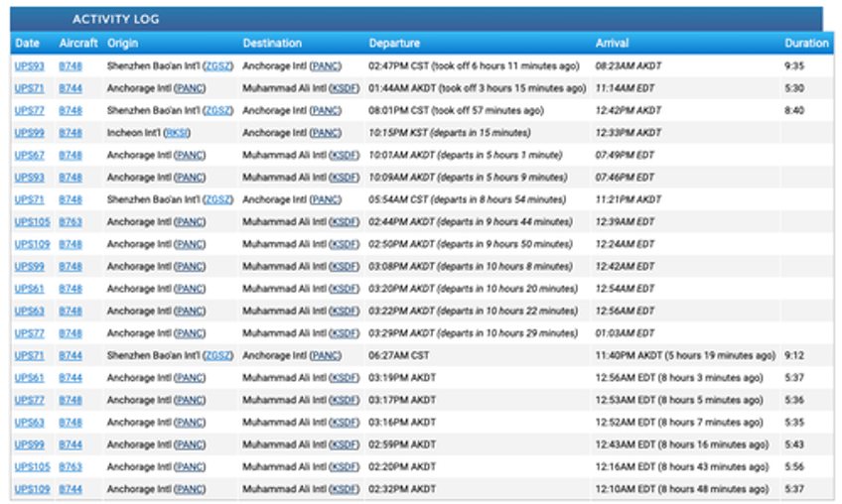Click the Departure column header
Image resolution: width=842 pixels, height=504 pixels.
click(x=394, y=43)
